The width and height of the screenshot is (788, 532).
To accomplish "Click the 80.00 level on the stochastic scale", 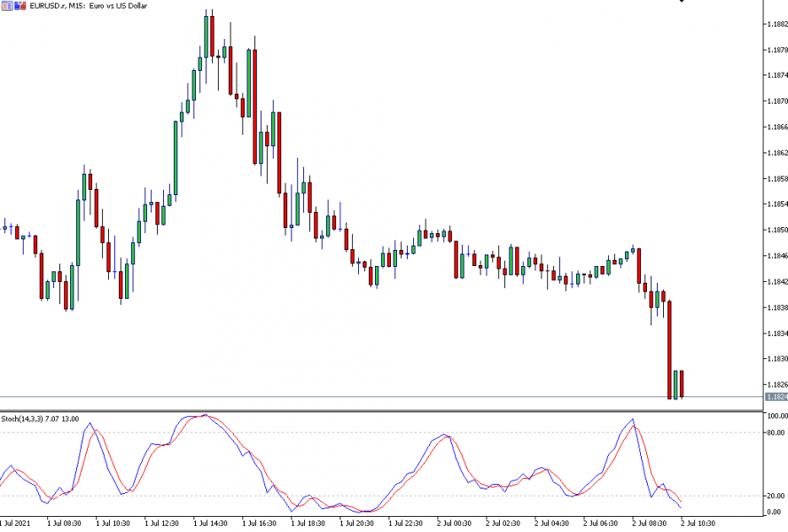I will point(776,433).
